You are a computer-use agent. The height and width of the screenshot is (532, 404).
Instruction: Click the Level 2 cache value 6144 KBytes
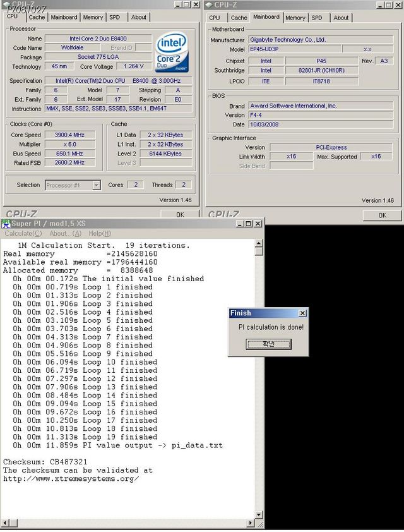click(166, 154)
